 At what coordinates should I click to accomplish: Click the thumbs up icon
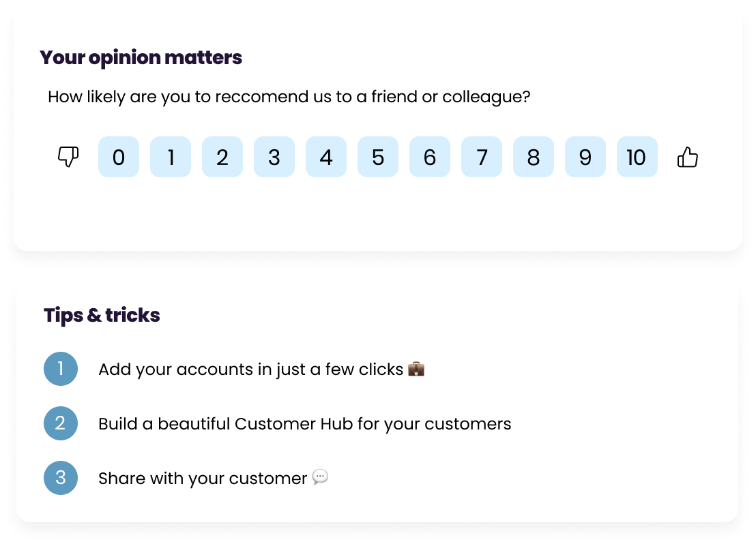687,157
